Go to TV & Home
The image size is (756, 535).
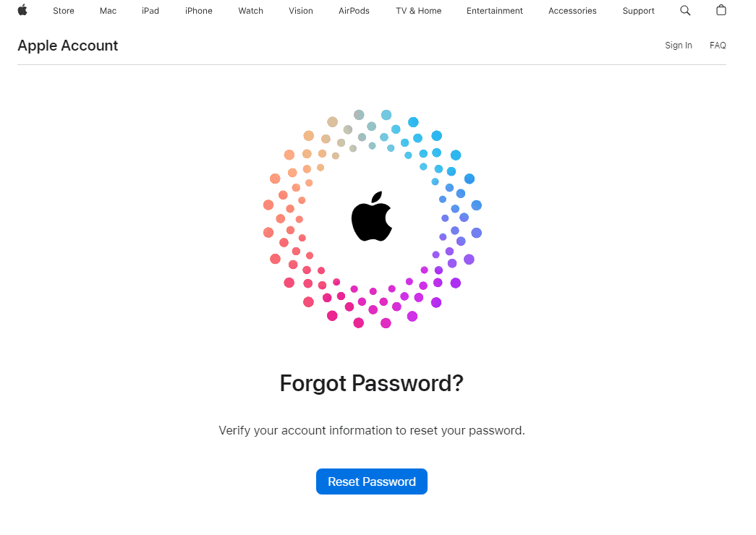point(418,11)
